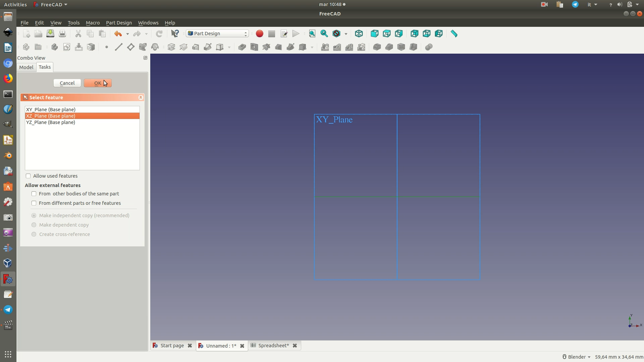
Task: Show applications grid in dock
Action: (x=8, y=354)
